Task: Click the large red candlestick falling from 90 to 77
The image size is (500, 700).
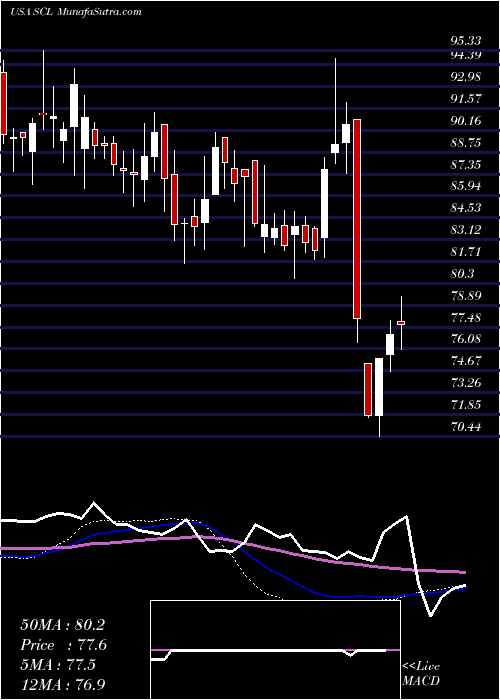Action: tap(357, 219)
